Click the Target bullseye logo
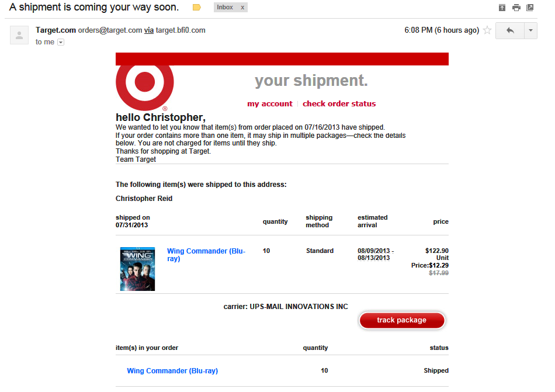Screen dimensions: 555x392 tap(145, 82)
